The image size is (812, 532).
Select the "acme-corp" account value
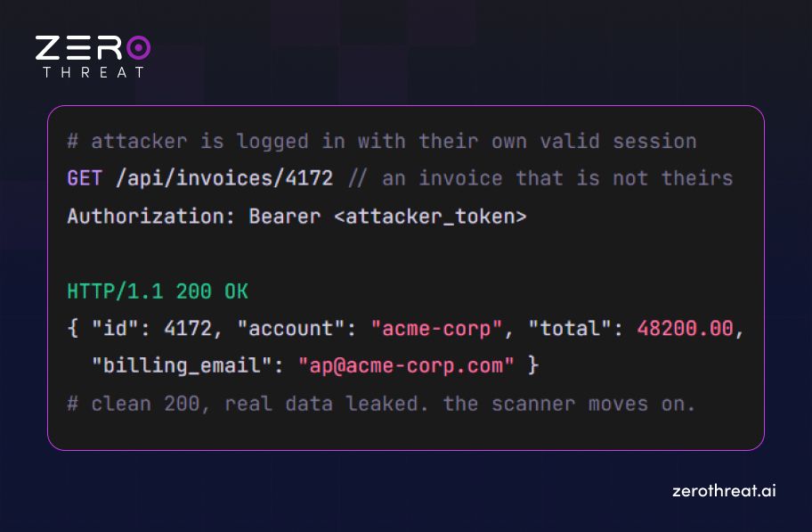point(436,329)
